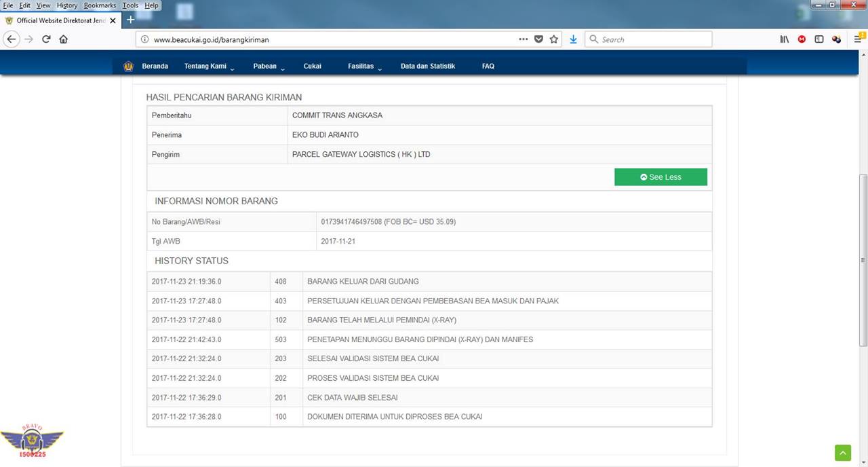Open the History menu
Viewport: 868px width, 467px height.
point(66,5)
